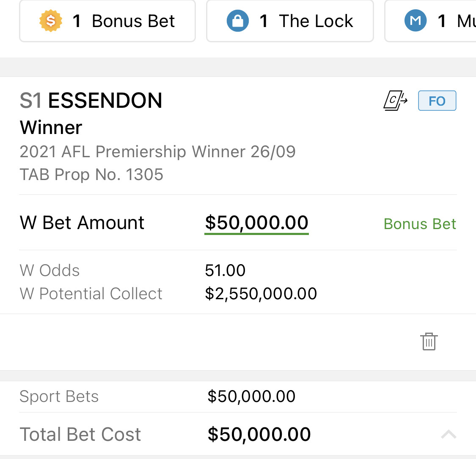Collapse the Total Bet Cost chevron
The height and width of the screenshot is (459, 476).
(448, 434)
